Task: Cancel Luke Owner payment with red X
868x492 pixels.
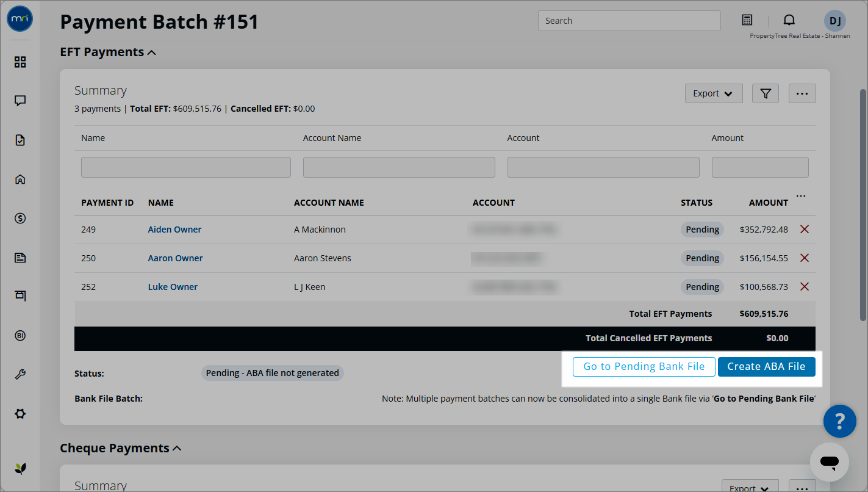Action: point(805,287)
